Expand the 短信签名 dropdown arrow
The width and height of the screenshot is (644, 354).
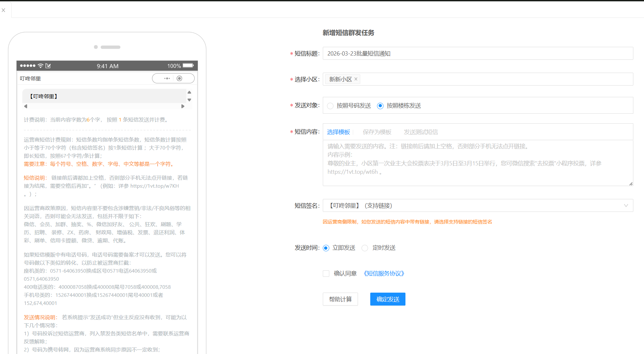point(626,206)
